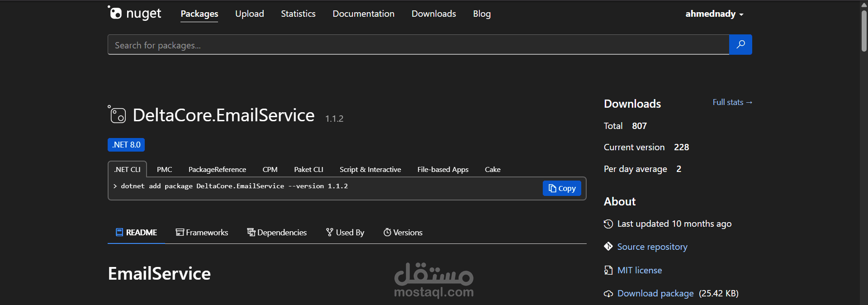This screenshot has height=305, width=868.
Task: Open the Documentation link in navbar
Action: 364,14
